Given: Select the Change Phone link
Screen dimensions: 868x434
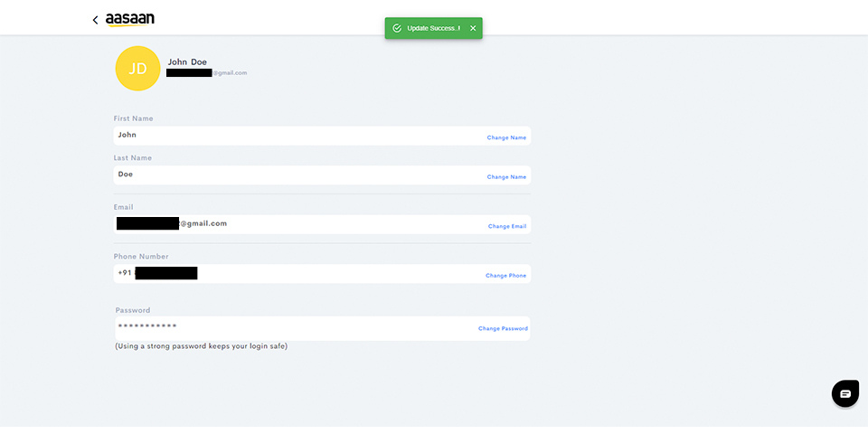Looking at the screenshot, I should 505,276.
